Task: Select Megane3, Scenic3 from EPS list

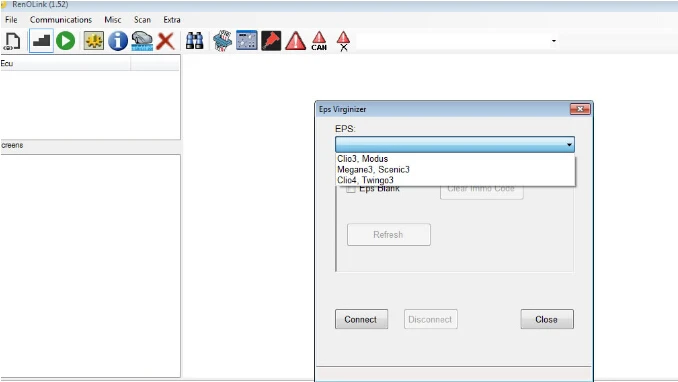Action: (455, 170)
